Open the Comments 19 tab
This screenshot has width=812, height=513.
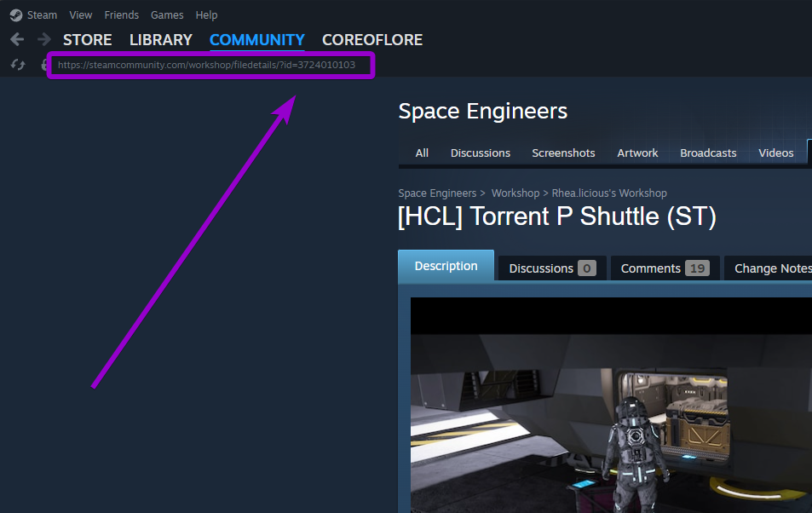[x=665, y=268]
